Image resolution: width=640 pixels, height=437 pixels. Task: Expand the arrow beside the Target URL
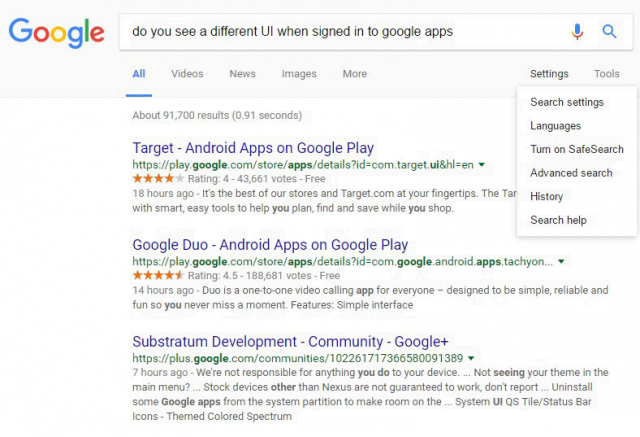pyautogui.click(x=481, y=164)
